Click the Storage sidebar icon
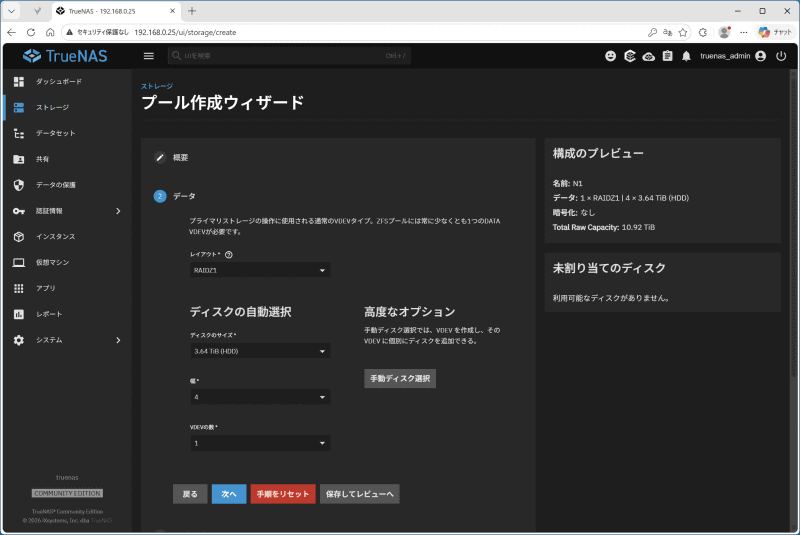The width and height of the screenshot is (800, 535). (19, 107)
